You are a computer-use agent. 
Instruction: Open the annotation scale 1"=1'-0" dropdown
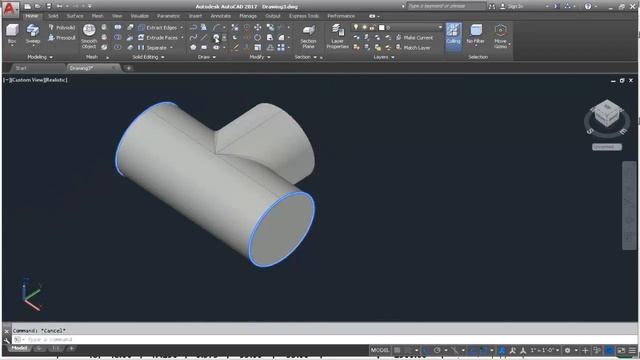[x=545, y=350]
